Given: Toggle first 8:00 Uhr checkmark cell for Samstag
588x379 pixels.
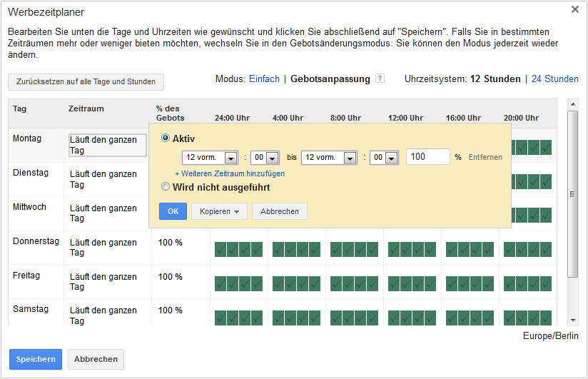Looking at the screenshot, I should 336,318.
